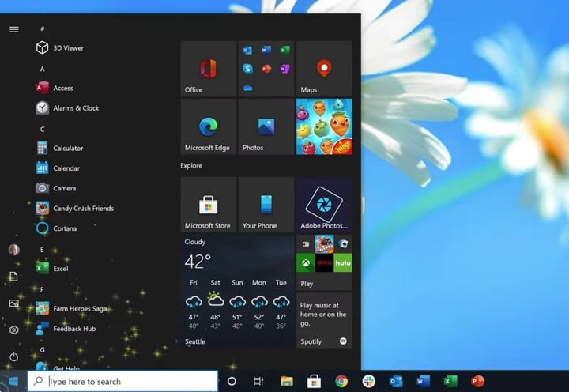This screenshot has height=392, width=569.
Task: Open the Adobe Photoshop Express tile
Action: coord(324,205)
